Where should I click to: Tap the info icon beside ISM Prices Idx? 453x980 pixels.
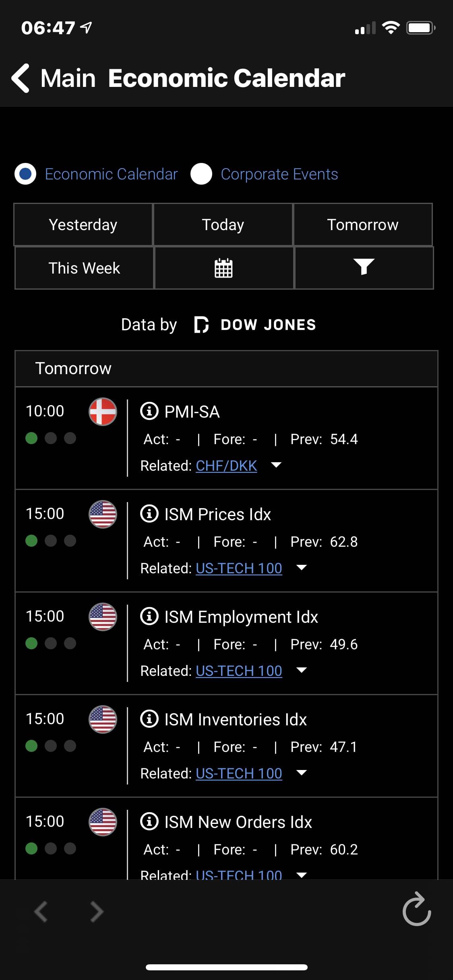[149, 514]
